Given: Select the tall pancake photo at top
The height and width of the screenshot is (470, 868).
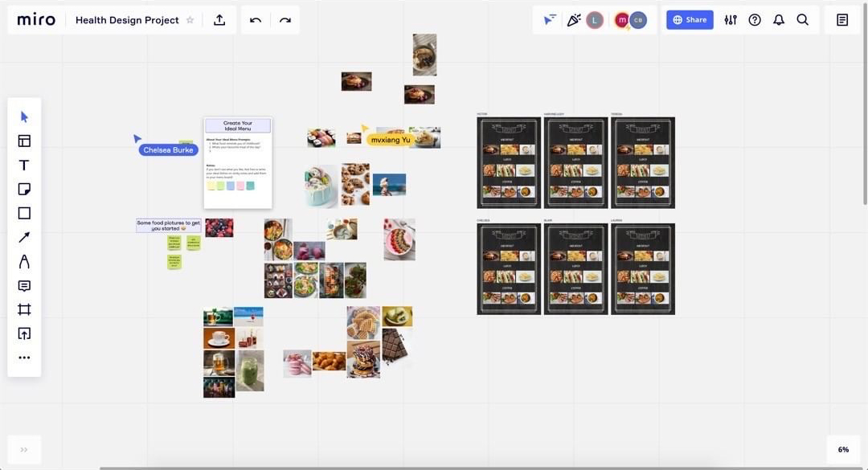Looking at the screenshot, I should point(424,55).
